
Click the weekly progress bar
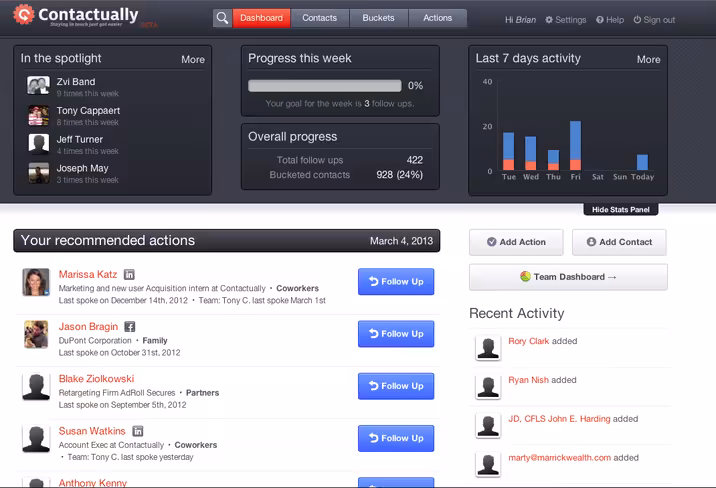coord(325,86)
